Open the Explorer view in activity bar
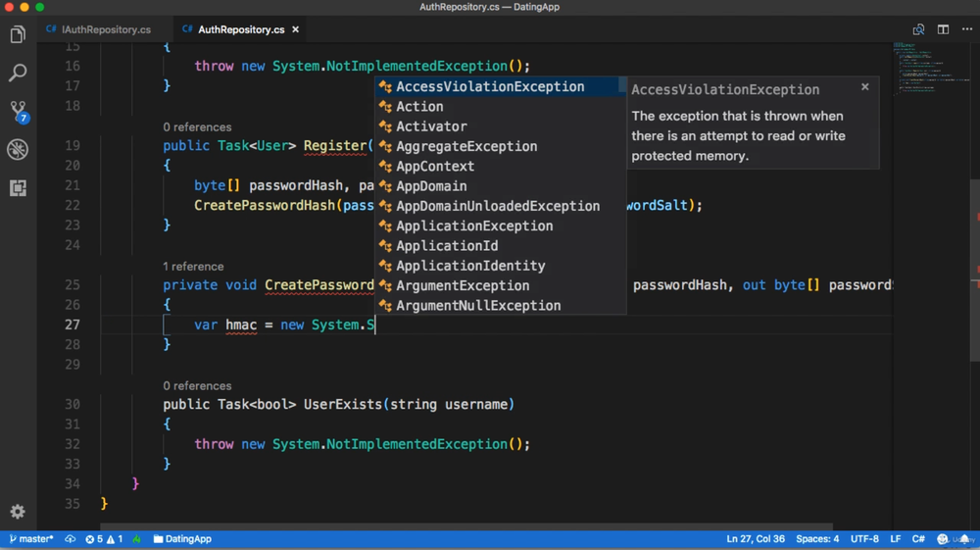The width and height of the screenshot is (980, 550). pos(18,34)
